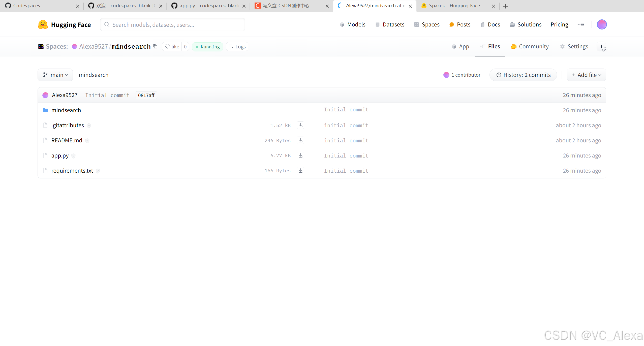Image resolution: width=644 pixels, height=346 pixels.
Task: Focus the Search models, datasets, users field
Action: [173, 24]
